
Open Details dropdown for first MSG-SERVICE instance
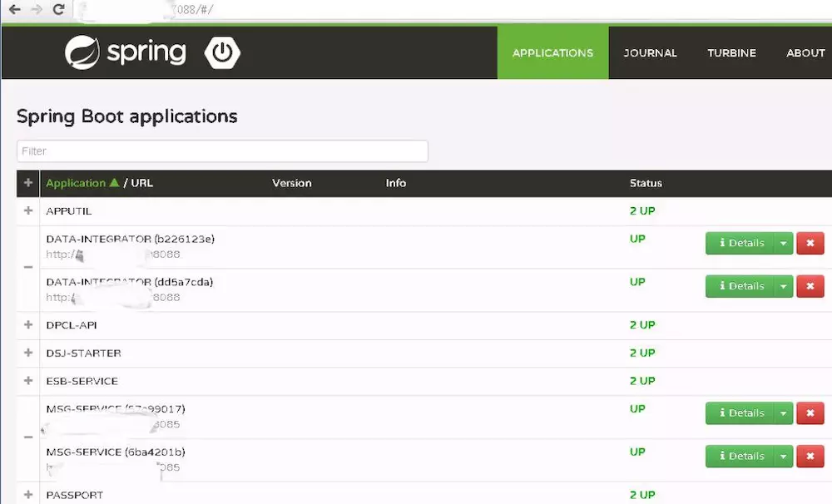pyautogui.click(x=783, y=413)
